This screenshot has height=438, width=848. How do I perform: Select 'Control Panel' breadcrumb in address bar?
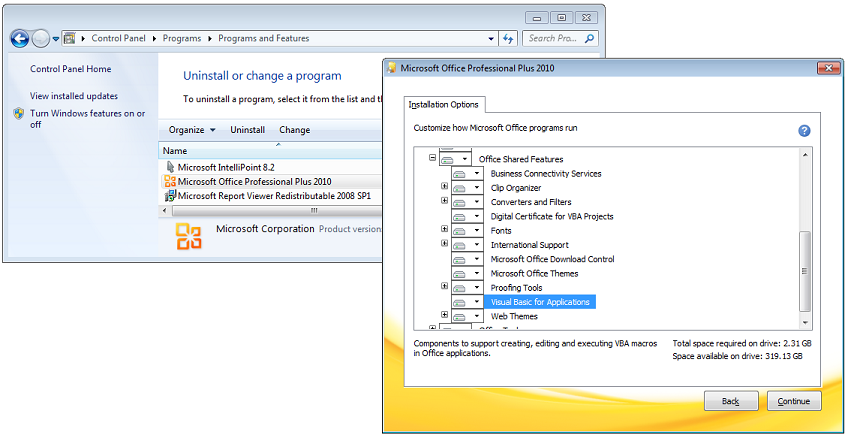pos(120,38)
